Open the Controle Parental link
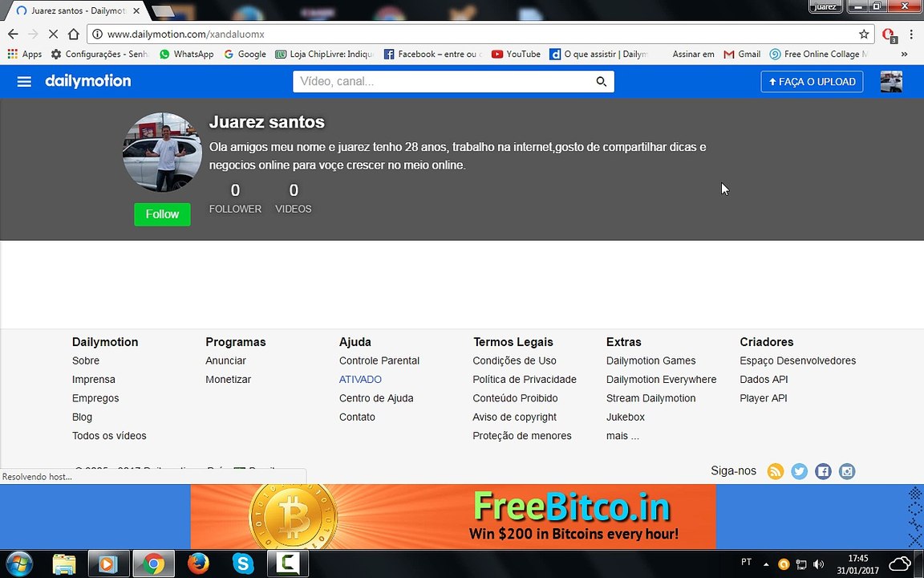 click(379, 360)
